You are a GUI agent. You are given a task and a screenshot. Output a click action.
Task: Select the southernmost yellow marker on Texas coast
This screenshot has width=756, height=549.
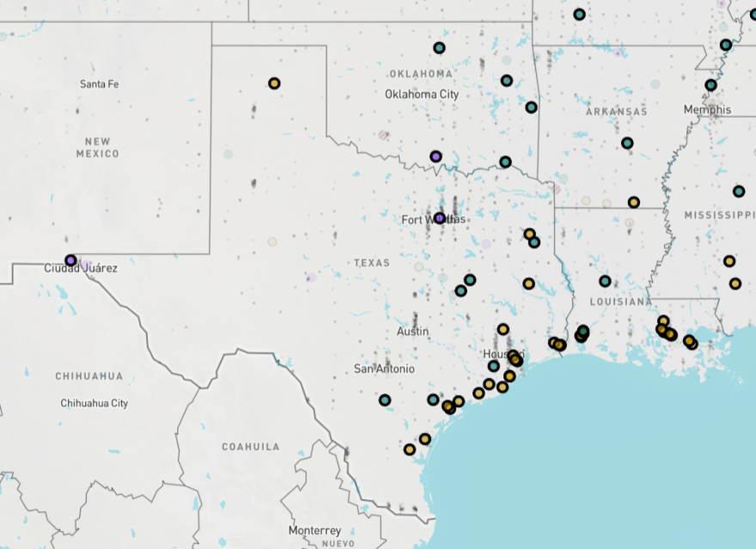pos(409,449)
